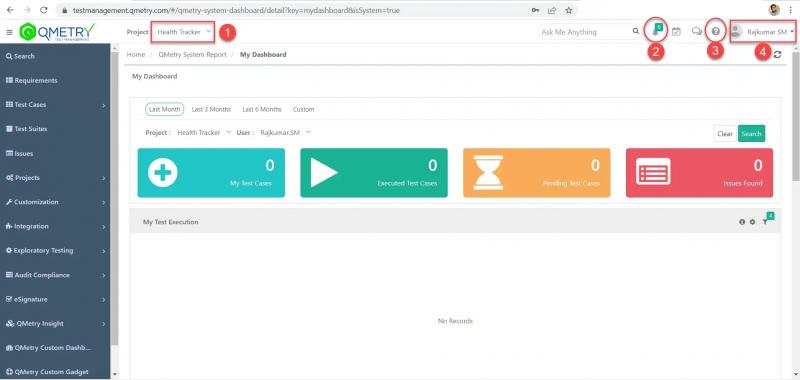
Task: Click the Issues Found list card
Action: (699, 172)
